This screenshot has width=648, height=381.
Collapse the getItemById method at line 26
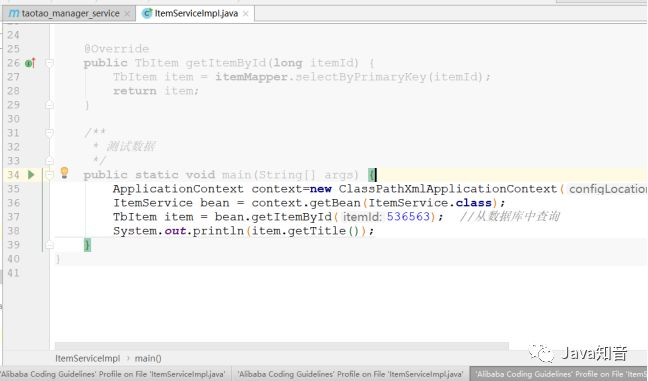tap(49, 63)
